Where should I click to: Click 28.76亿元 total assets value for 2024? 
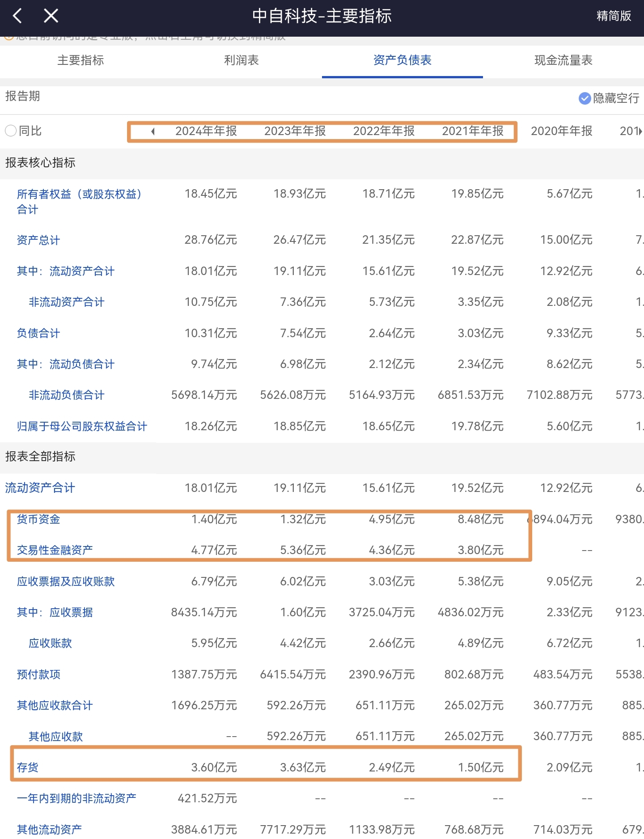click(x=211, y=240)
